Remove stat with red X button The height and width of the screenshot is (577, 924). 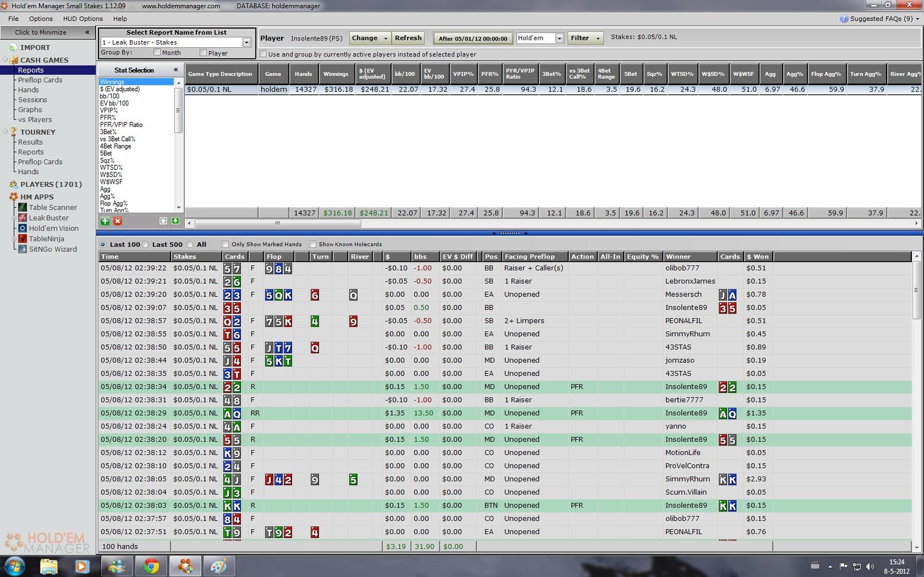click(x=117, y=221)
